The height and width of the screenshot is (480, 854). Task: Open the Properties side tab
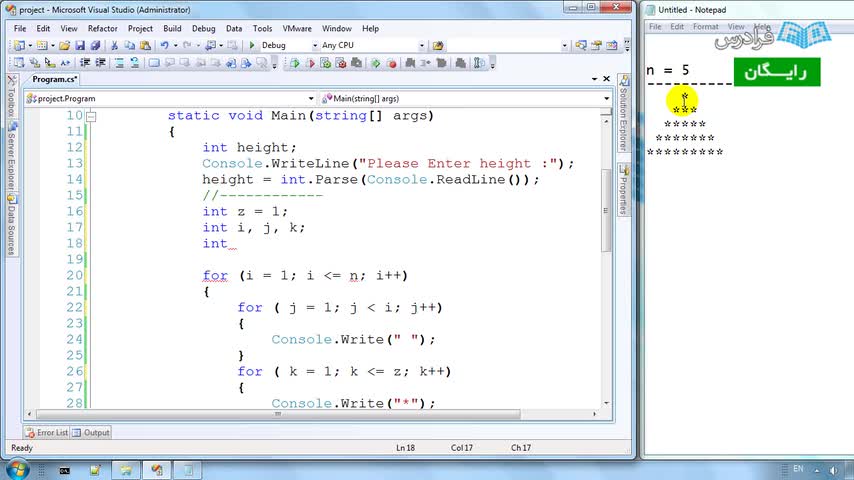[624, 189]
